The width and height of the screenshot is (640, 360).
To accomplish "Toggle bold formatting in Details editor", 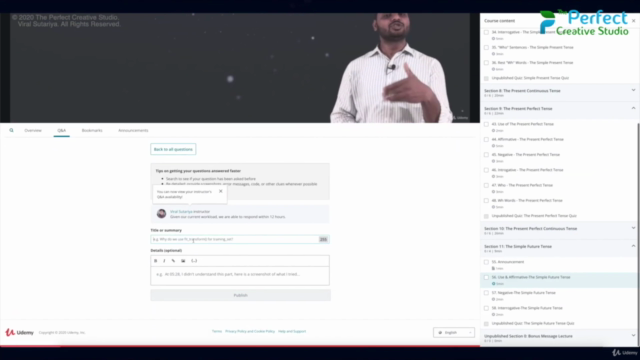I will click(156, 261).
